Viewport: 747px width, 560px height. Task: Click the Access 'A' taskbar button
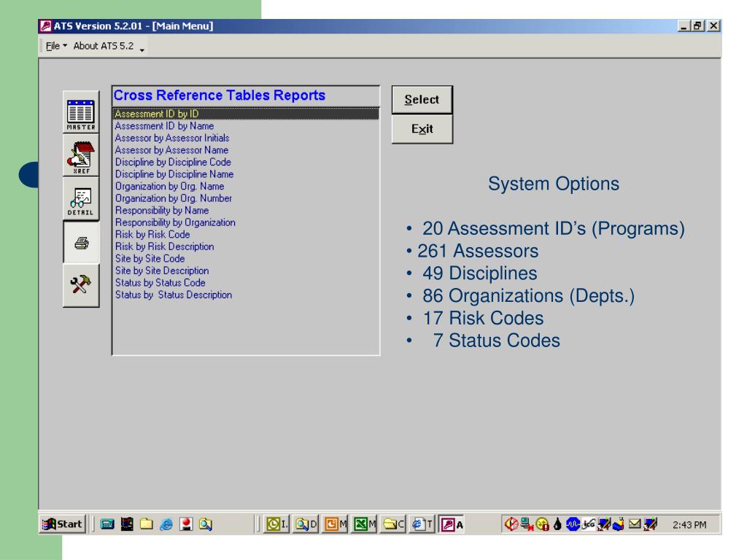click(x=451, y=524)
